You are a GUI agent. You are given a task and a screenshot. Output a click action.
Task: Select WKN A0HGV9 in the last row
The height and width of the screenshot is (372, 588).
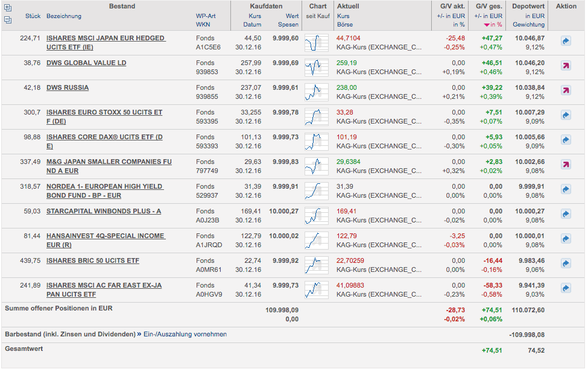[209, 295]
